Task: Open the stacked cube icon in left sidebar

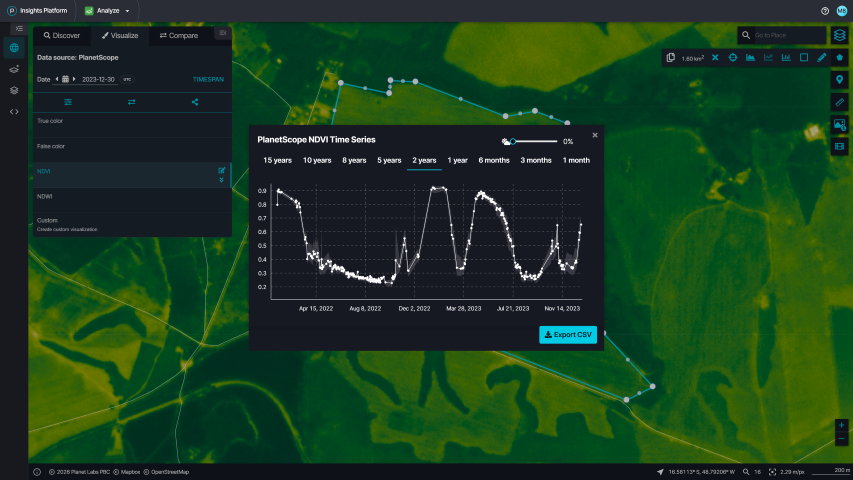Action: point(14,90)
